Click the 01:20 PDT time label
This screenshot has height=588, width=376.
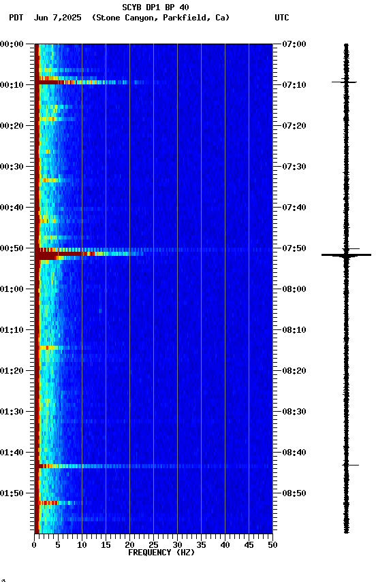coord(12,371)
